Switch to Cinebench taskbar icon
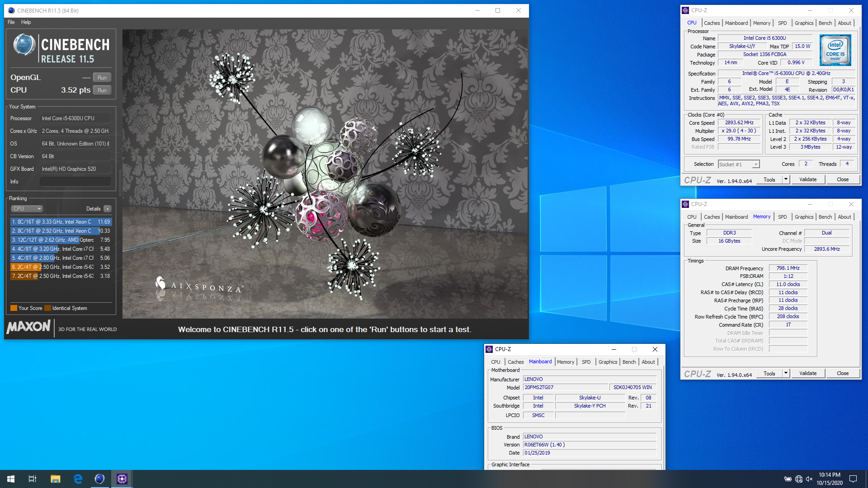Viewport: 868px width, 488px height. [99, 479]
